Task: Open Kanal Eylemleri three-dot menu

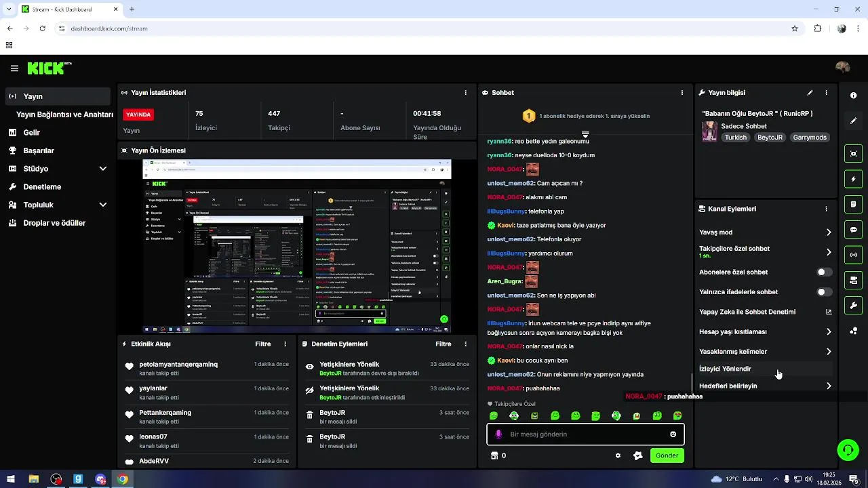Action: click(826, 209)
